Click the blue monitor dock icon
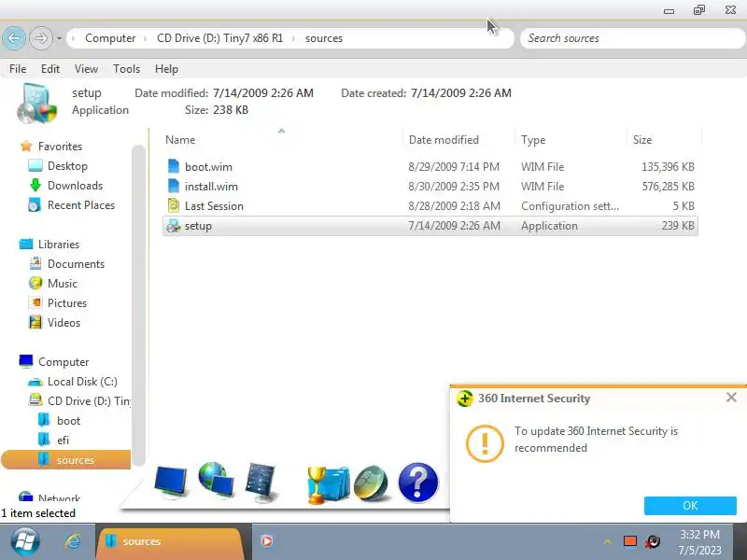Screen dimensions: 747x560 [x=171, y=482]
